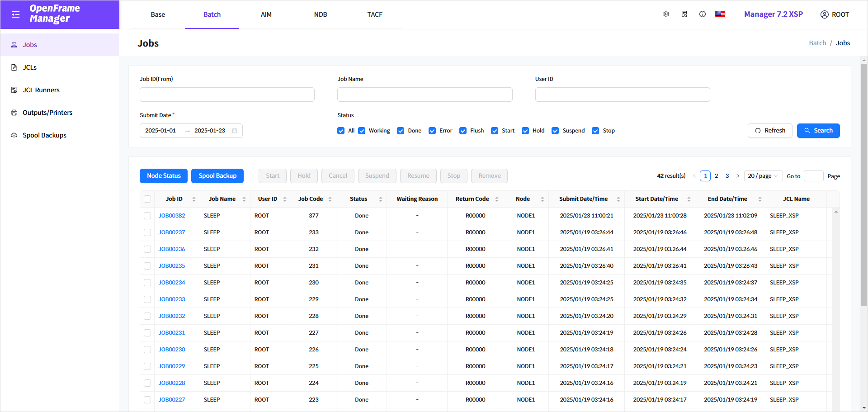Open the calendar icon in Submit Date
This screenshot has width=868, height=412.
click(235, 131)
